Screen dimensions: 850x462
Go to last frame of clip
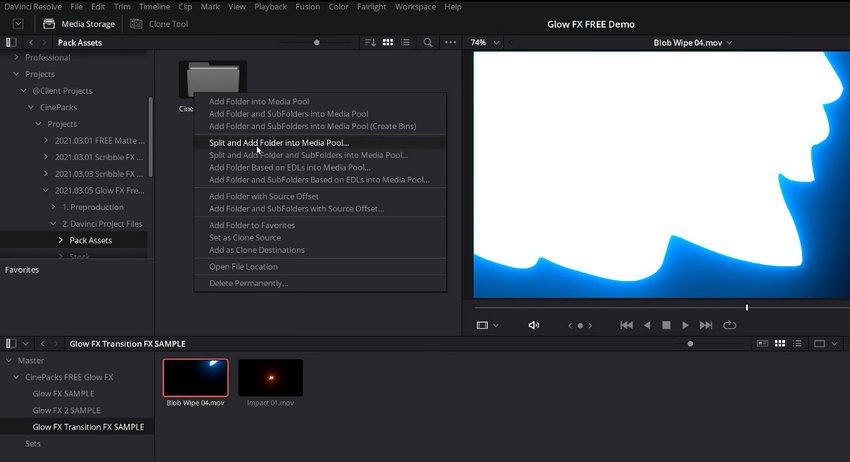706,325
